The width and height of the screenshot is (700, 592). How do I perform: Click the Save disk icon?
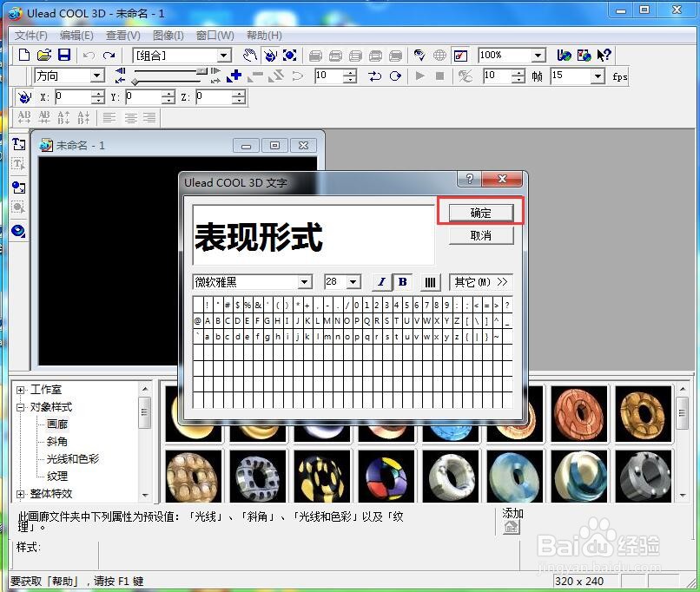[64, 56]
